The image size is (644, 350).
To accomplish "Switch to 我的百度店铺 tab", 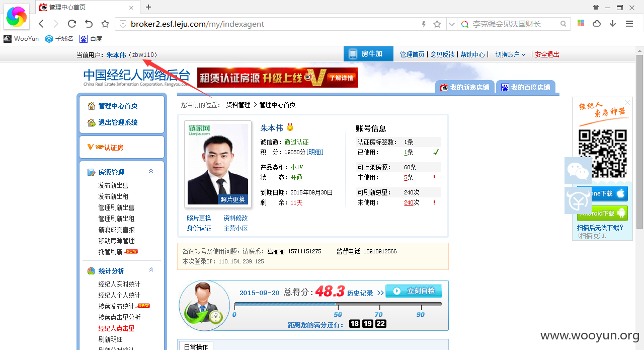I will [526, 87].
